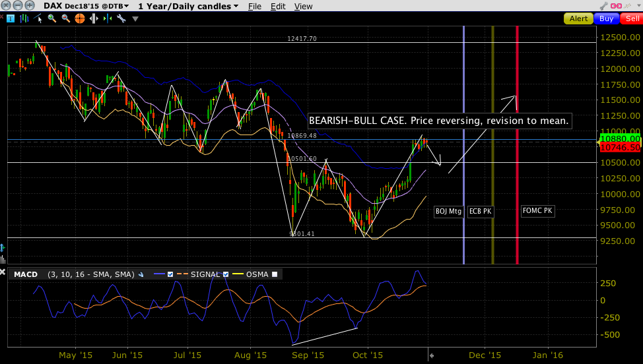The height and width of the screenshot is (364, 643).
Task: Click the faded pin icon in title bar
Action: tap(627, 6)
